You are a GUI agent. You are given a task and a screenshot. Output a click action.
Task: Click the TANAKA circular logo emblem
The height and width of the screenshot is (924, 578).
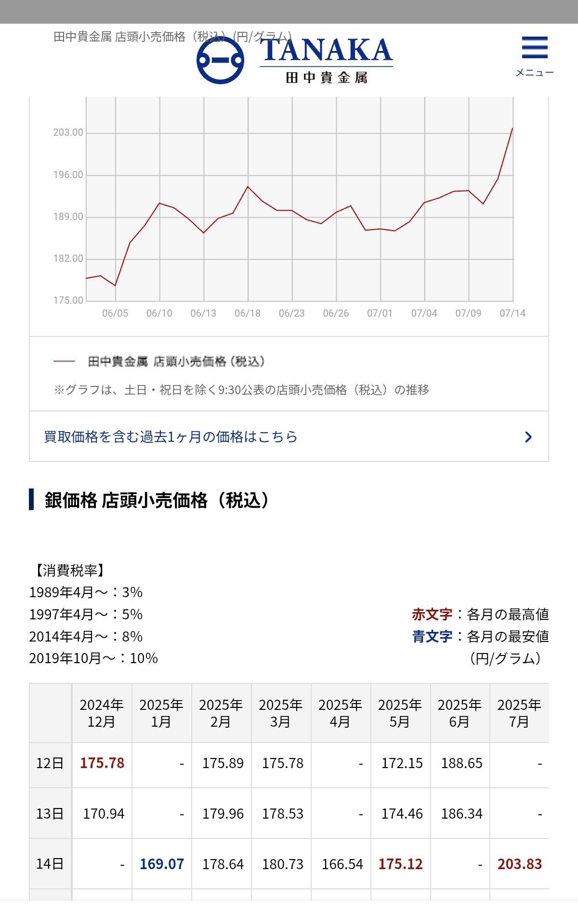(221, 61)
